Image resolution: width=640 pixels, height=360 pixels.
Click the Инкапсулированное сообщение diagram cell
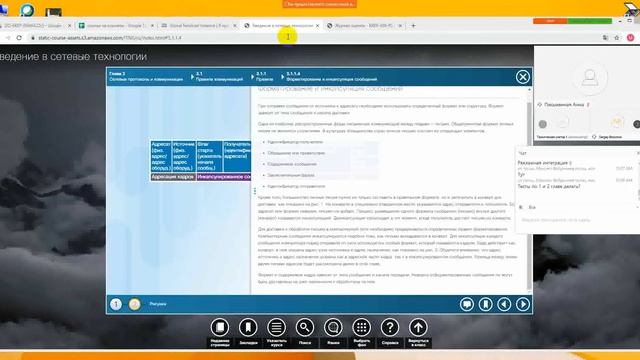pyautogui.click(x=224, y=177)
